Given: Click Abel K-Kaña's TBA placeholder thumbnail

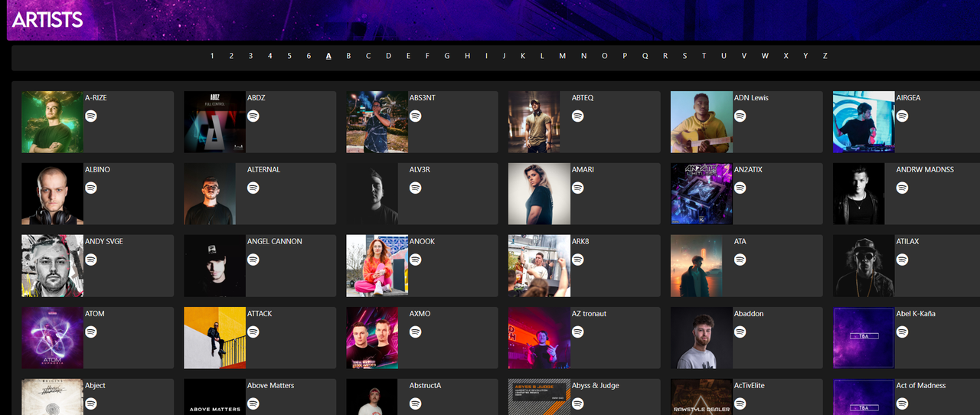Looking at the screenshot, I should pos(864,338).
